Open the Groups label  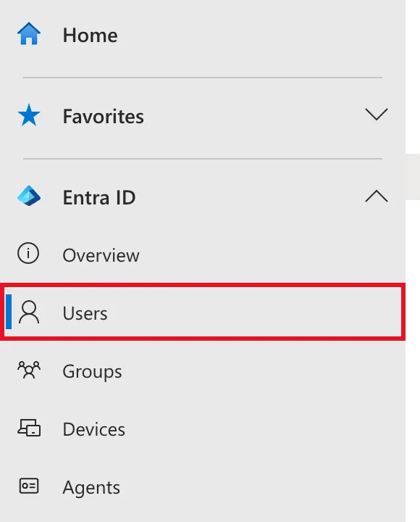tap(92, 372)
